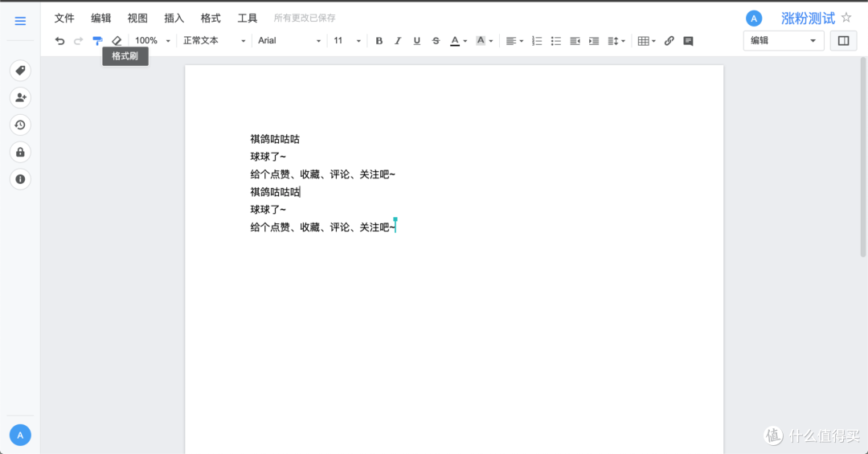
Task: Activate the format painter (格式刷) icon
Action: click(97, 41)
